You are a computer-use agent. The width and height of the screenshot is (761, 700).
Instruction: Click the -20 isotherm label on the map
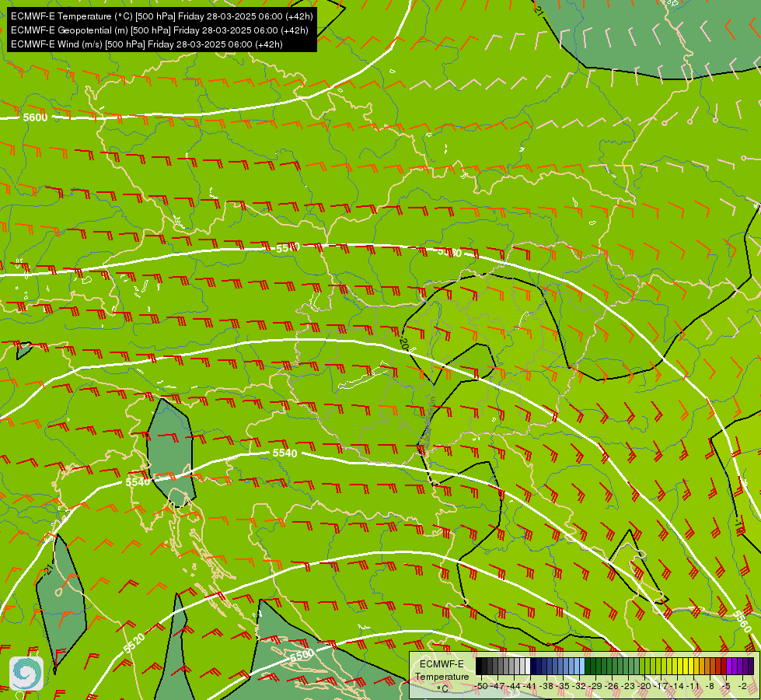(x=404, y=343)
